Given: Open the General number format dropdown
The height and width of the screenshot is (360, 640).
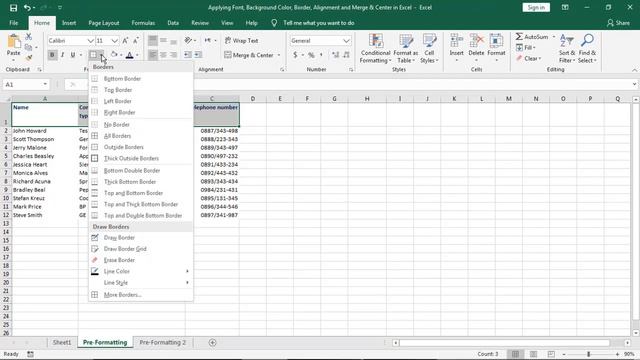Looking at the screenshot, I should 346,41.
